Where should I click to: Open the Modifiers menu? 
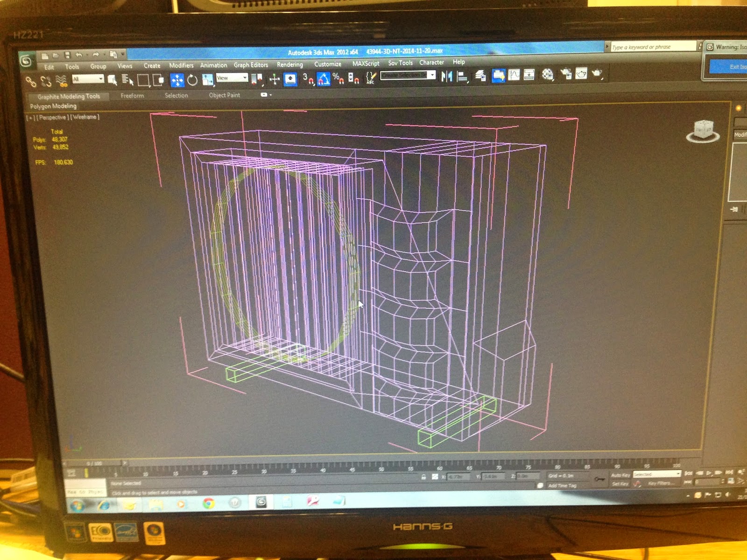181,65
